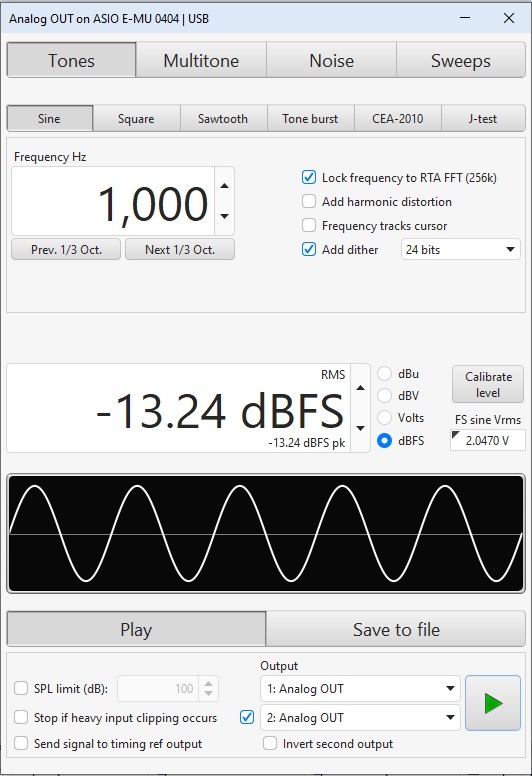Enable Send signal to timing ref output
Image resolution: width=532 pixels, height=776 pixels.
point(21,743)
